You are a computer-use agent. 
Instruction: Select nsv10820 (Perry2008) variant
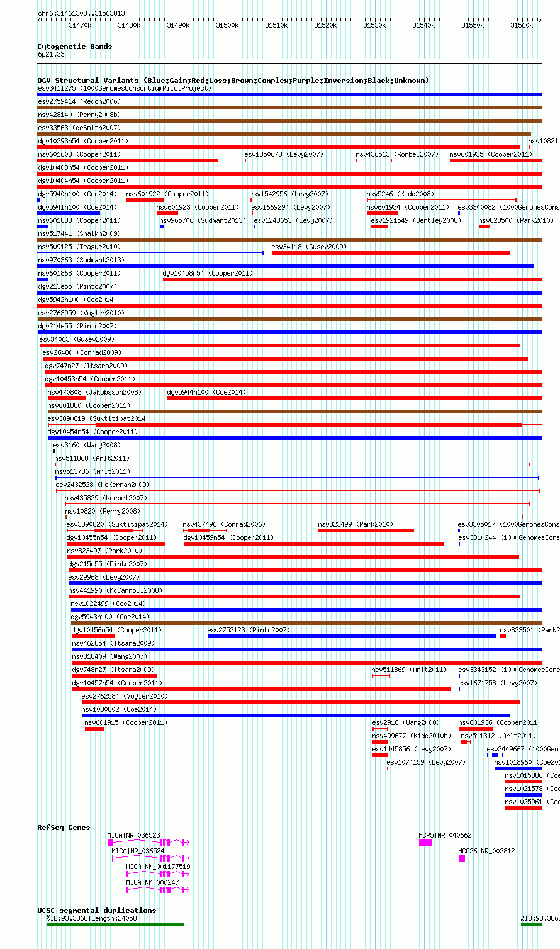tap(103, 511)
